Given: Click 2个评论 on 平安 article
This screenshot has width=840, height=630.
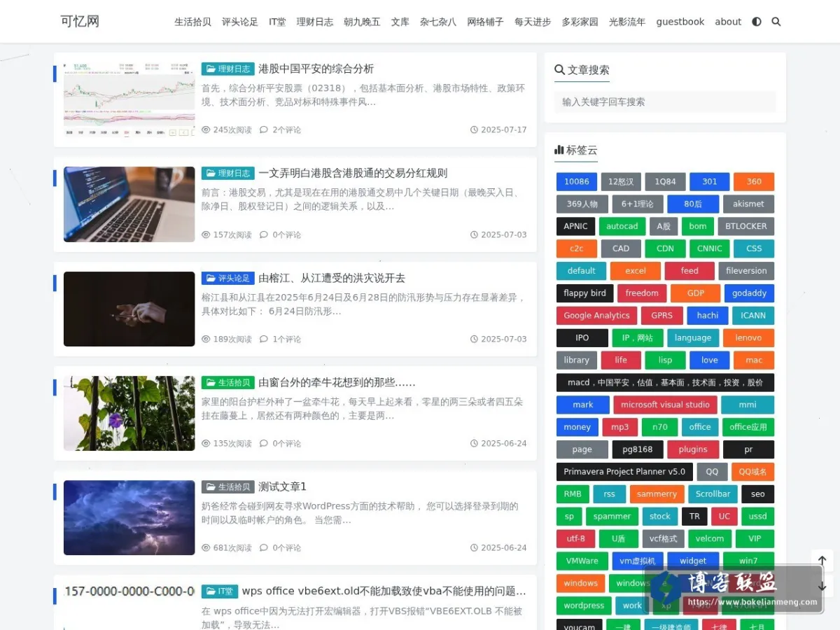Looking at the screenshot, I should [286, 129].
